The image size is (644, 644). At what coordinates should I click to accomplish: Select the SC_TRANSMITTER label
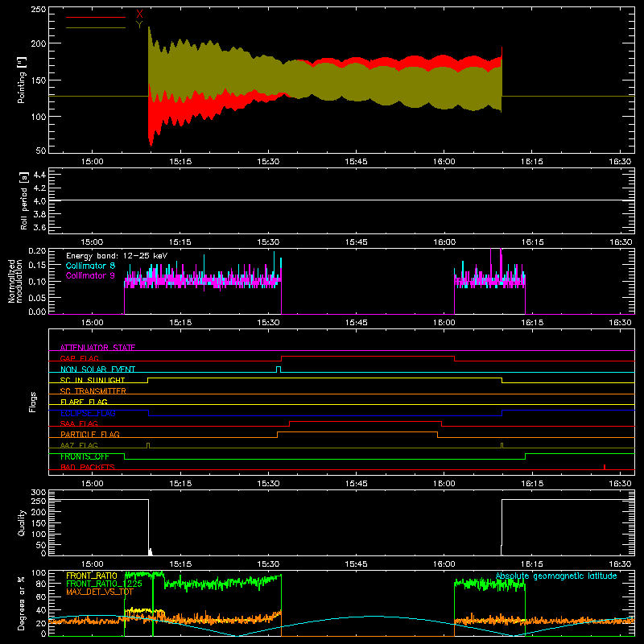(93, 391)
